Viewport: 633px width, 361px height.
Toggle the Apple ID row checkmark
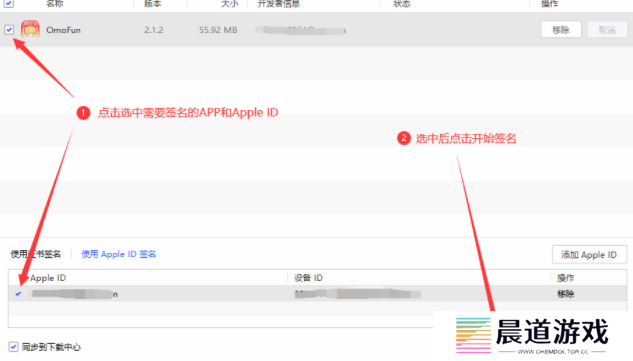[x=18, y=294]
